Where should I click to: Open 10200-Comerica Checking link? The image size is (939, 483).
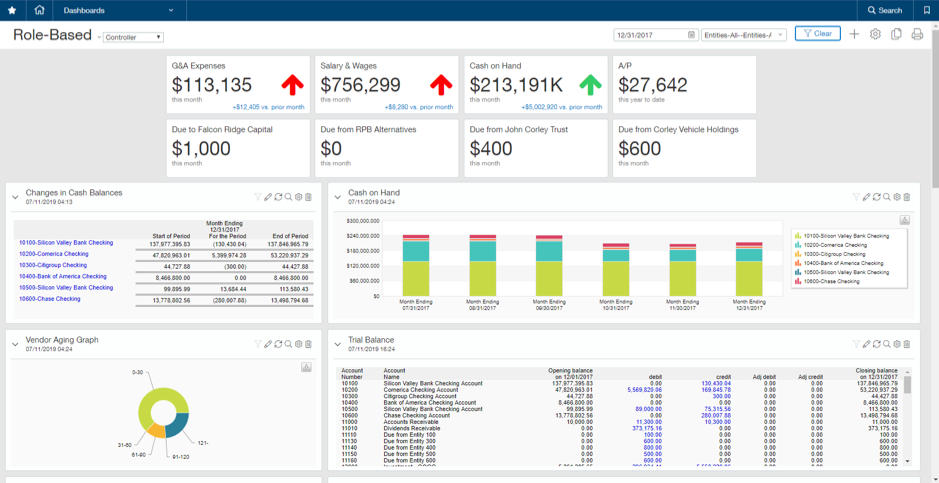click(53, 254)
